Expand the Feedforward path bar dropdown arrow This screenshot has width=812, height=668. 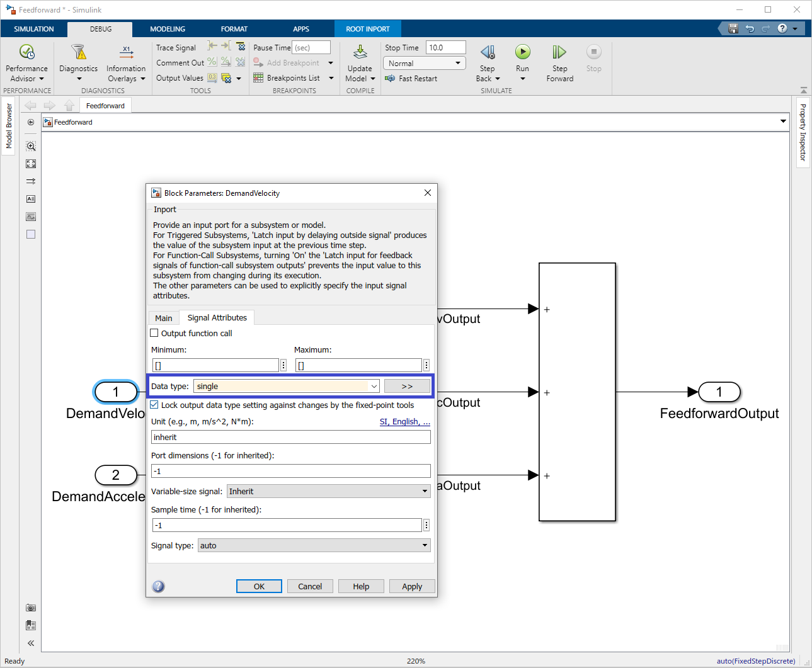pos(783,122)
